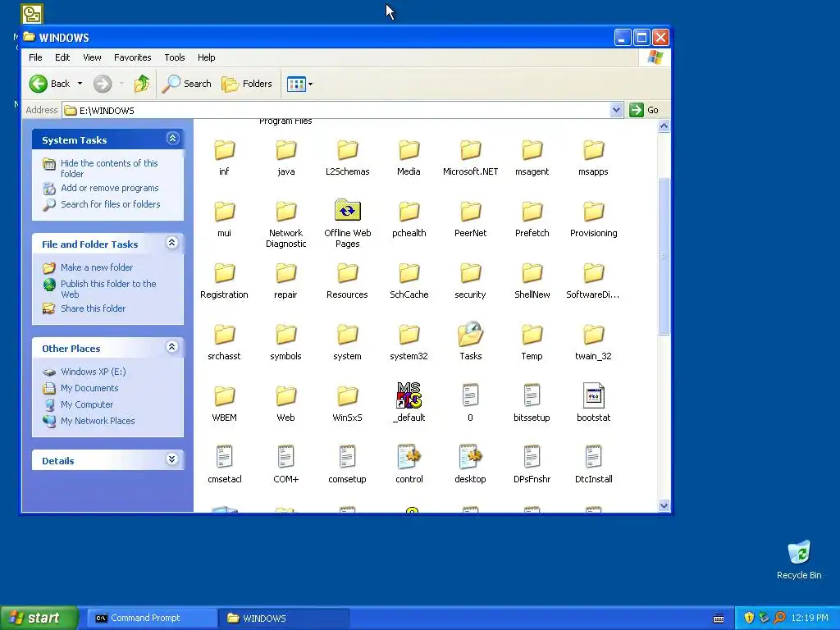Go up one folder level
Image resolution: width=840 pixels, height=630 pixels.
(x=142, y=84)
